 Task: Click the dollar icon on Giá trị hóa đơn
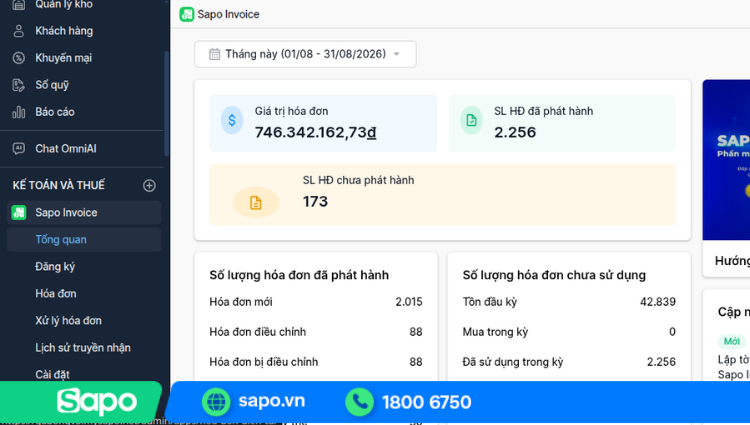pyautogui.click(x=232, y=120)
